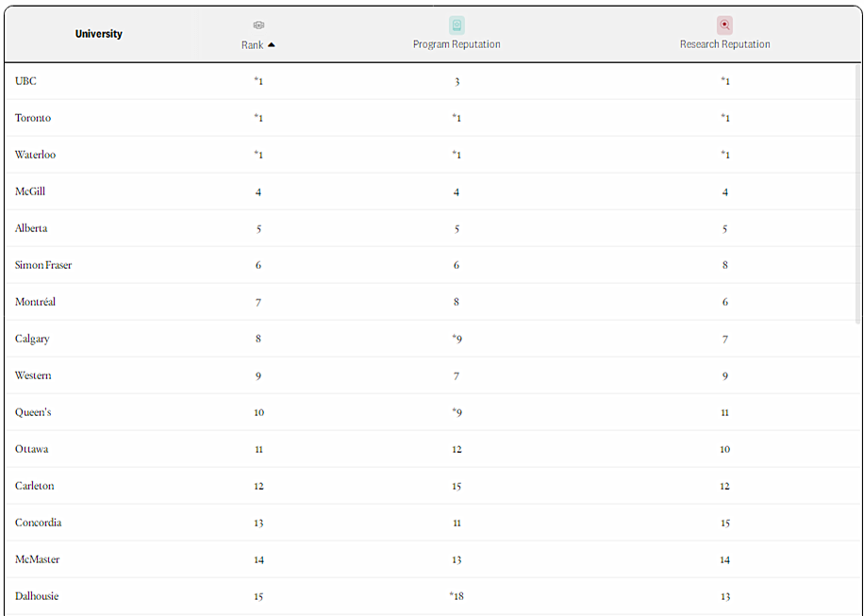The height and width of the screenshot is (616, 864).
Task: Select the Simon Fraser university name
Action: point(43,265)
